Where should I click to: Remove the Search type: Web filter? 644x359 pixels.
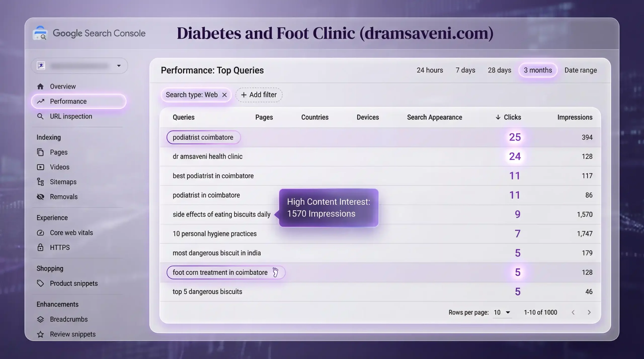tap(224, 95)
